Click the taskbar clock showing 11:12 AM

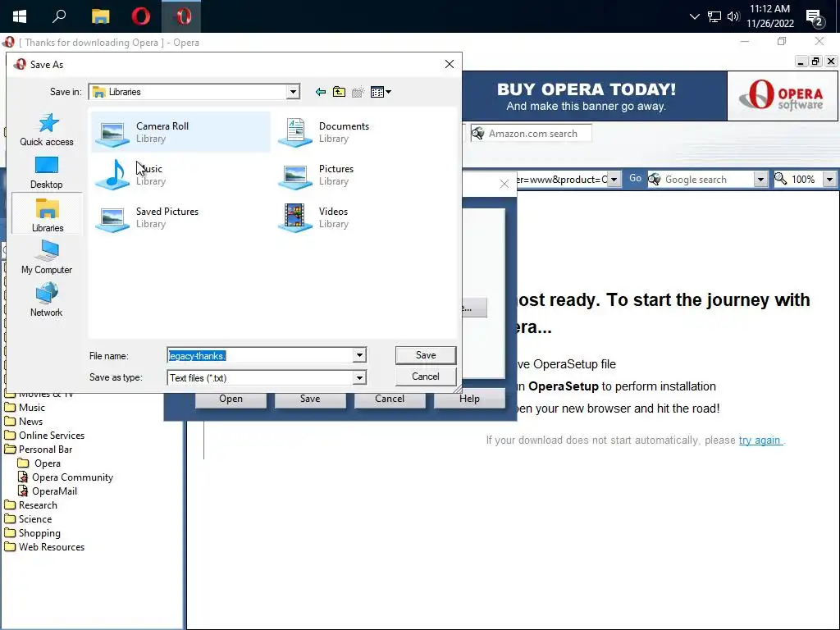tap(769, 16)
